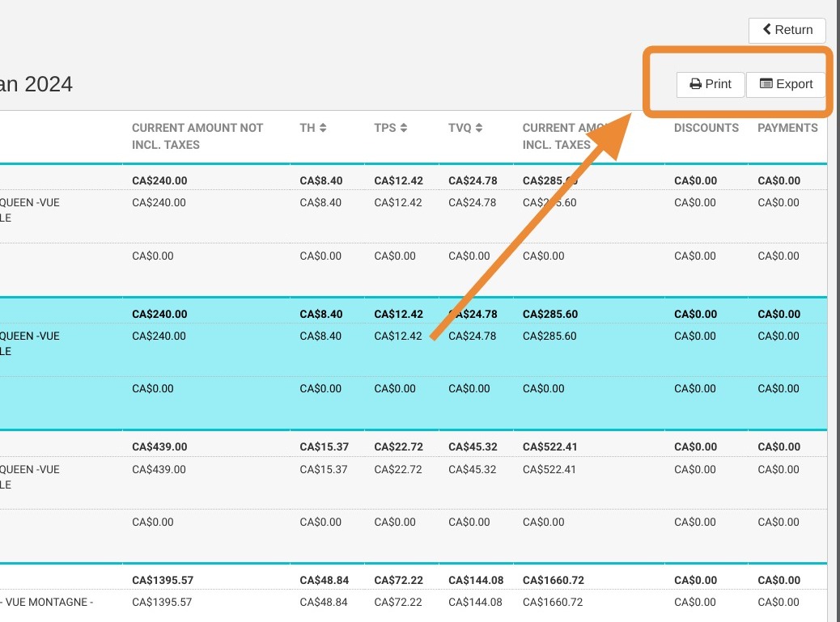Select non-bold CA$15.37 TH cell
The image size is (840, 622).
(x=324, y=469)
